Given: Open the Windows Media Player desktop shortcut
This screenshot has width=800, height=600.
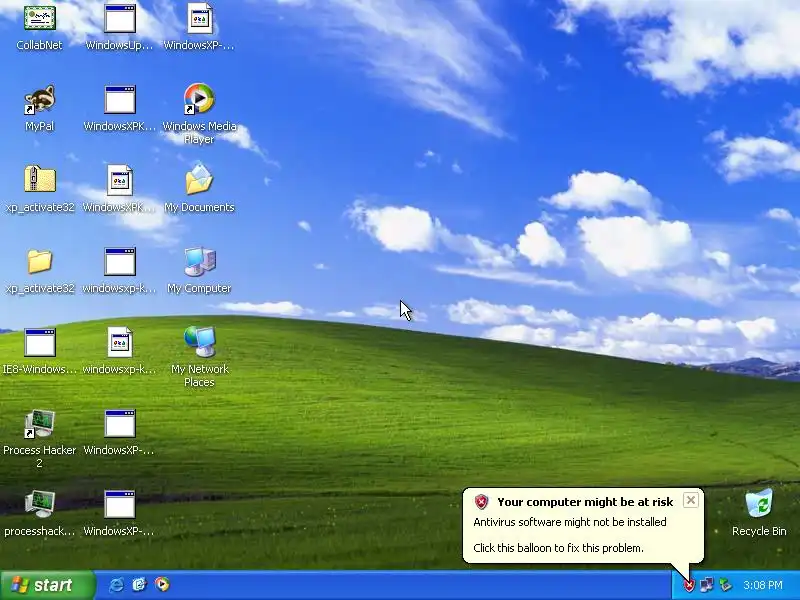Looking at the screenshot, I should [199, 98].
